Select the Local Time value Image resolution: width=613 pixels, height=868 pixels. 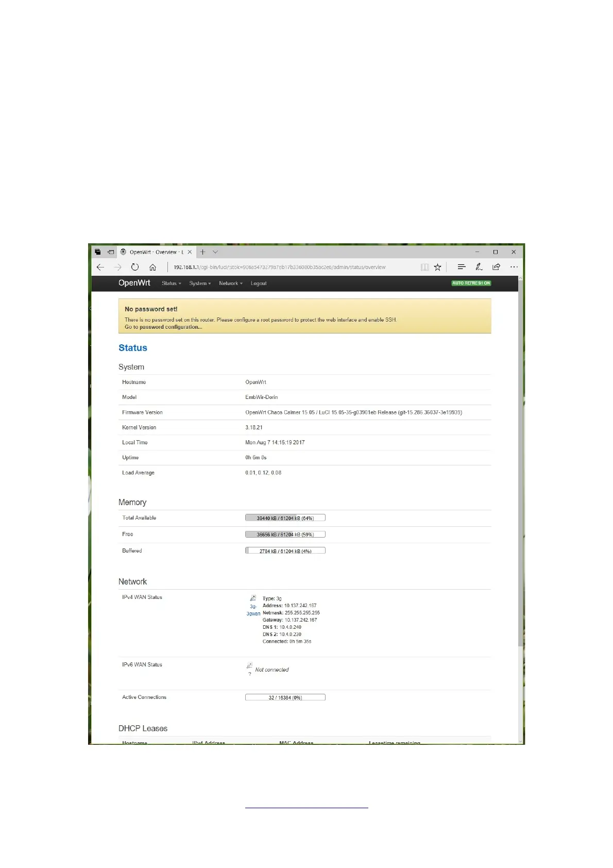point(275,443)
